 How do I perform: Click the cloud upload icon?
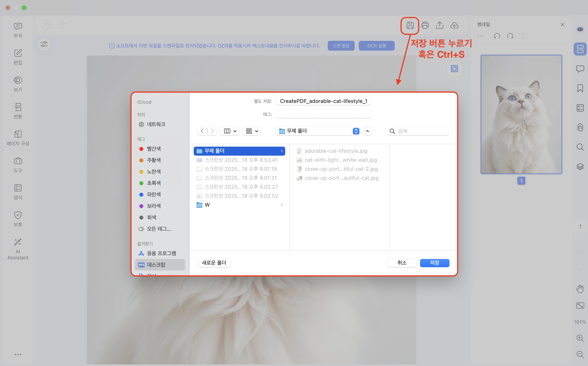[x=454, y=25]
